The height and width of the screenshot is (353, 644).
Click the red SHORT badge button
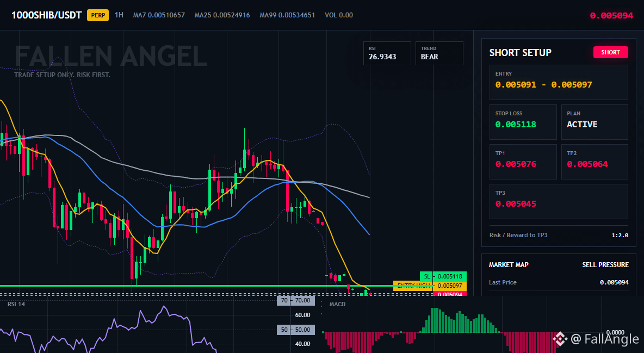click(x=610, y=52)
